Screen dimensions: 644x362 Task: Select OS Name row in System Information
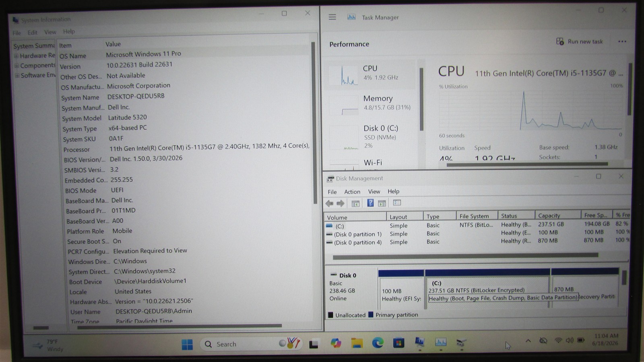tap(184, 55)
